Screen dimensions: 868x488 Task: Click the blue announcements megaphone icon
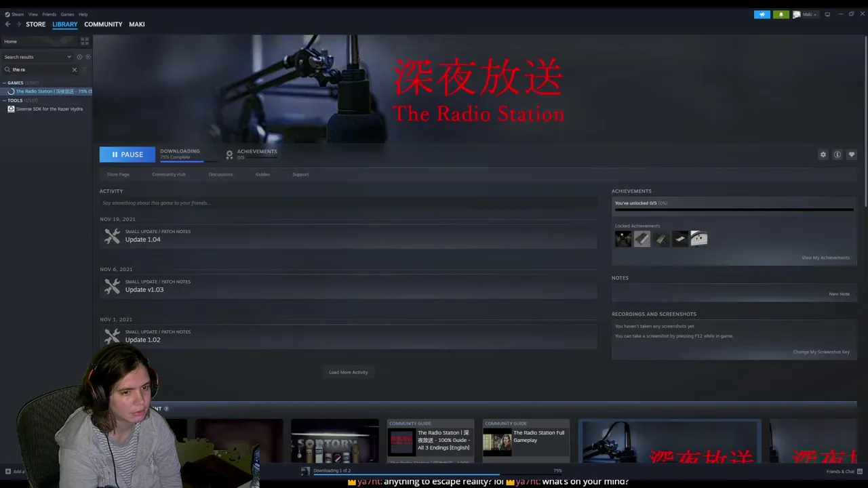(762, 14)
